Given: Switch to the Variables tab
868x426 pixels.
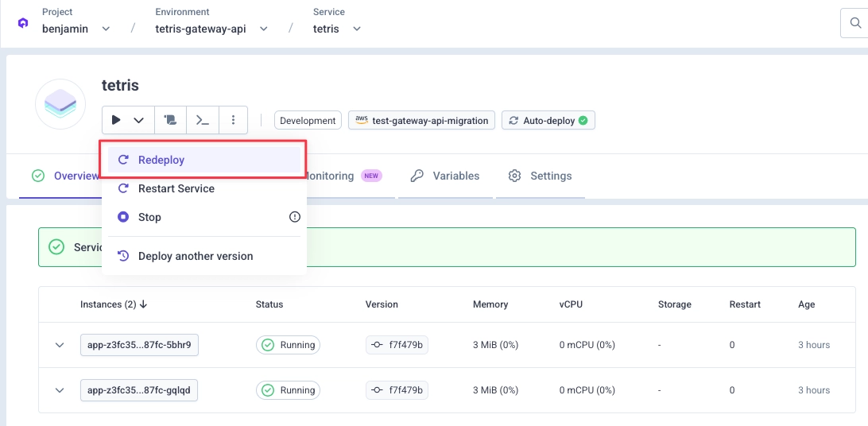Looking at the screenshot, I should pos(444,176).
